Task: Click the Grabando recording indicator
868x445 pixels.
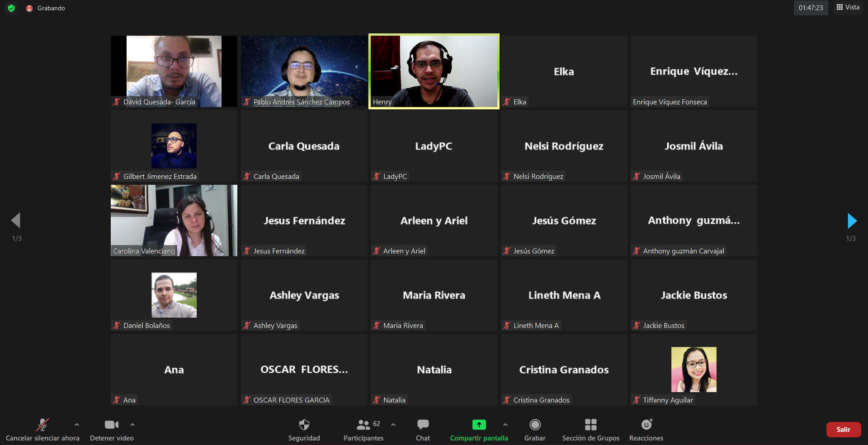Action: [46, 8]
